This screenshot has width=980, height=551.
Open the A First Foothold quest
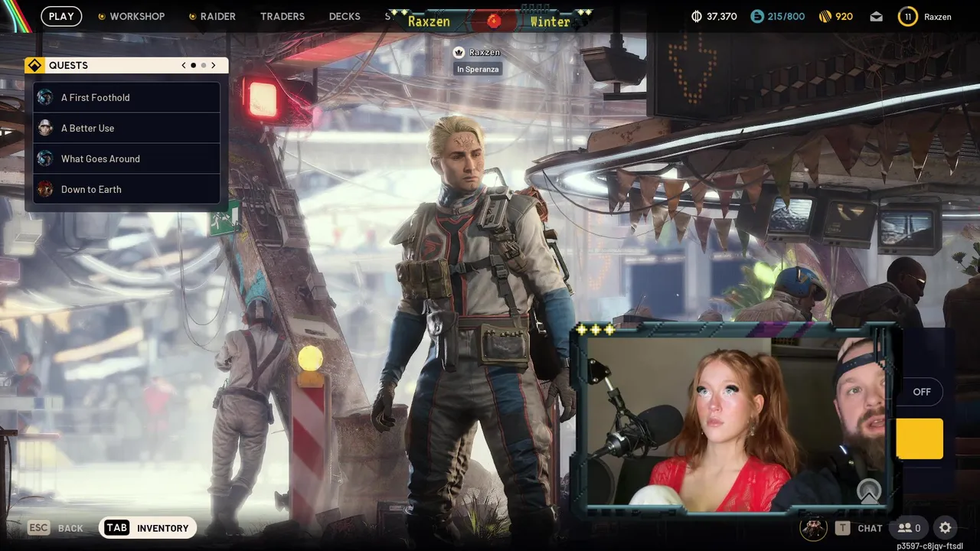pos(127,97)
